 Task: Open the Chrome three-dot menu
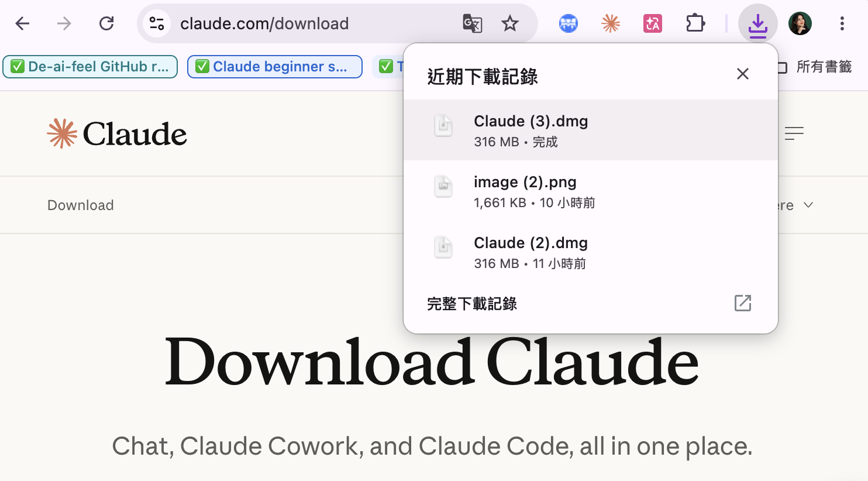point(842,23)
